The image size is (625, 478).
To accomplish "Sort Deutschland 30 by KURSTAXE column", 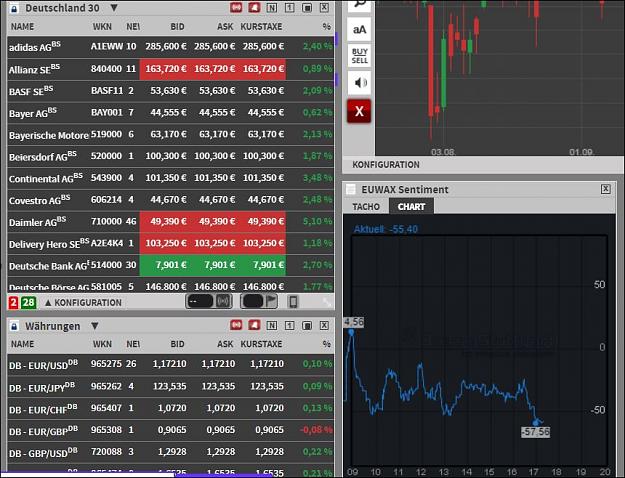I will tap(261, 27).
